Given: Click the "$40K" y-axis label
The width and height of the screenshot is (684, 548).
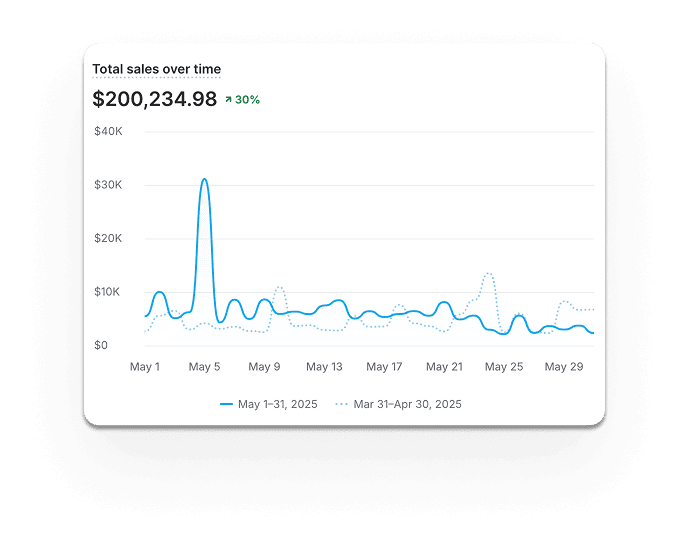Looking at the screenshot, I should 107,131.
